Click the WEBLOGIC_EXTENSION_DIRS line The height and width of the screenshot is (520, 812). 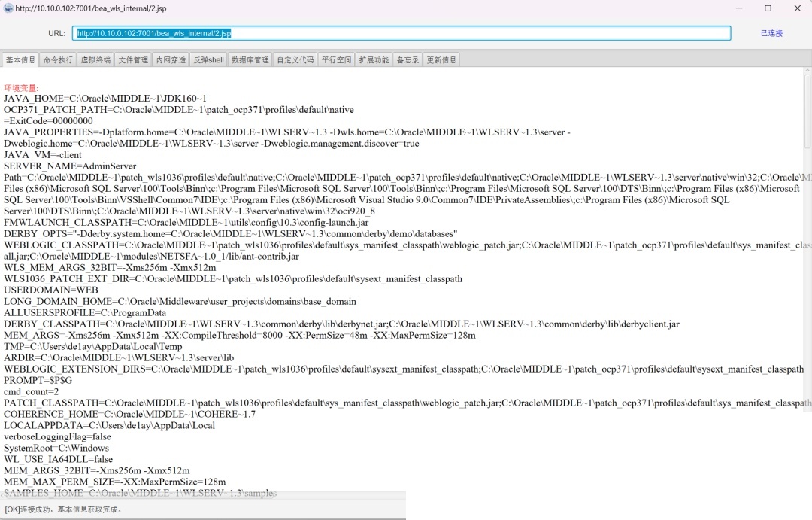pos(404,369)
